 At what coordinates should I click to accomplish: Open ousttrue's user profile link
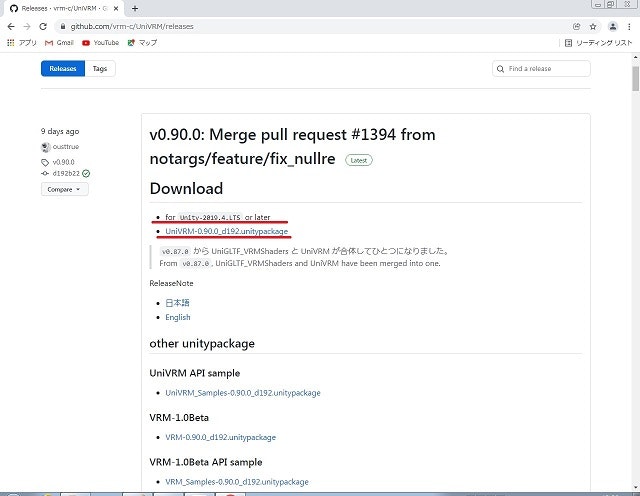pyautogui.click(x=66, y=147)
